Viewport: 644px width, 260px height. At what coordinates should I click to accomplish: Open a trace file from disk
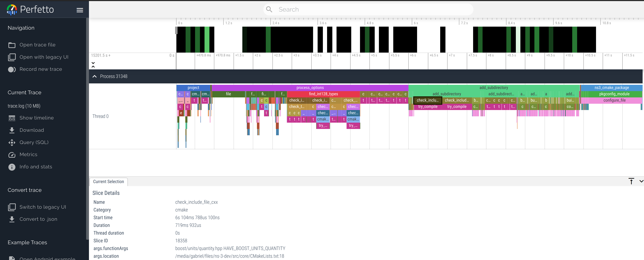(x=37, y=45)
